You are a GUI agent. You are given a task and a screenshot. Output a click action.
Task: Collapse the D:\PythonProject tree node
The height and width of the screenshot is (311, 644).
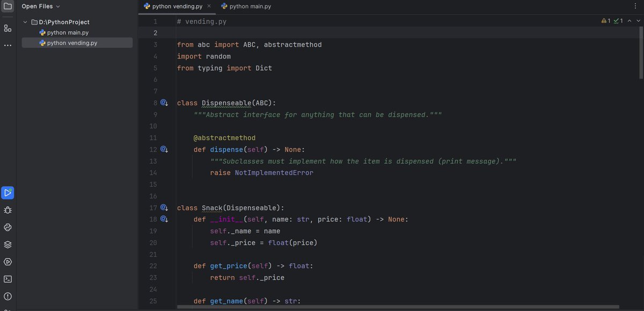pos(25,22)
